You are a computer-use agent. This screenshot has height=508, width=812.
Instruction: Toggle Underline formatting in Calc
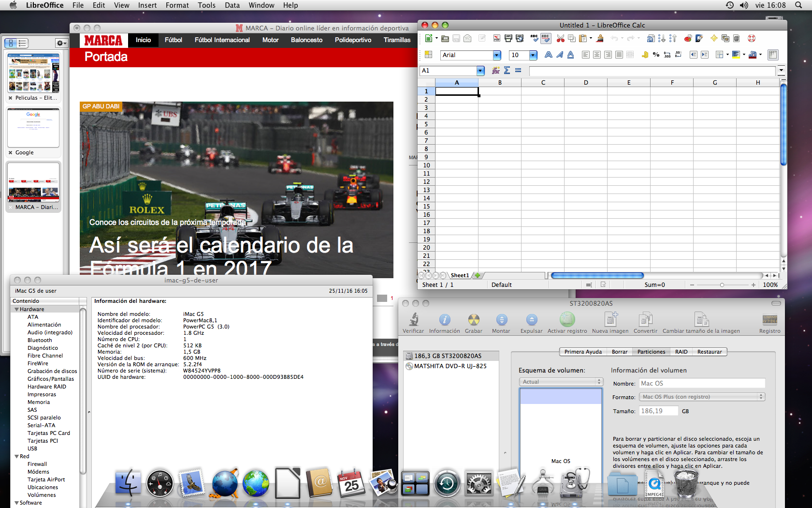[x=570, y=55]
